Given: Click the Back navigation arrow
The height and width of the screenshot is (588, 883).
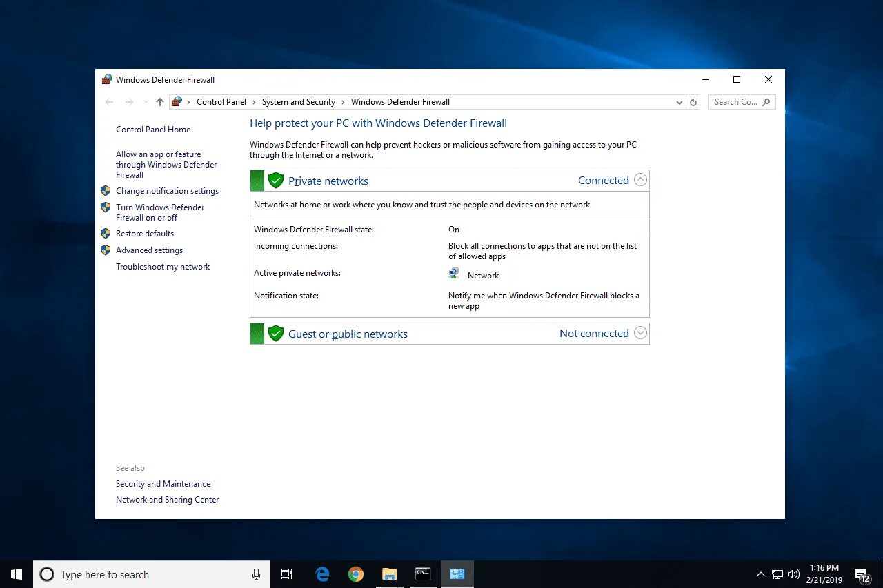Looking at the screenshot, I should point(109,102).
